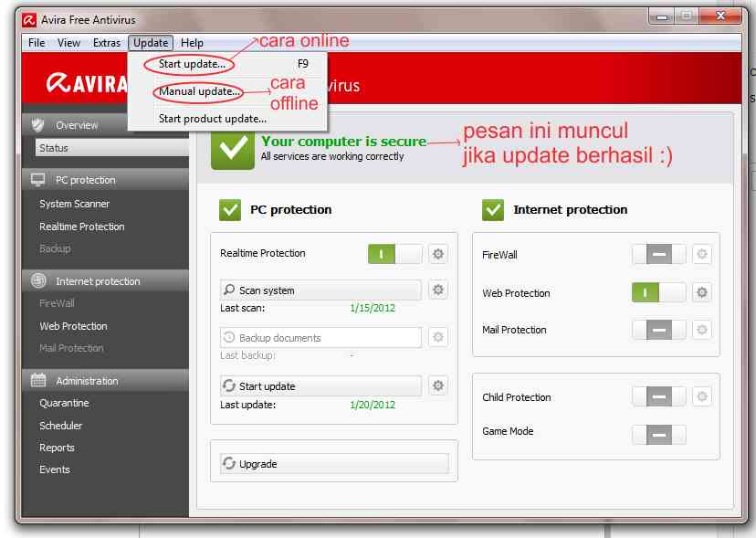Close the Avira Free Antivirus window
This screenshot has height=538, width=756.
(720, 16)
